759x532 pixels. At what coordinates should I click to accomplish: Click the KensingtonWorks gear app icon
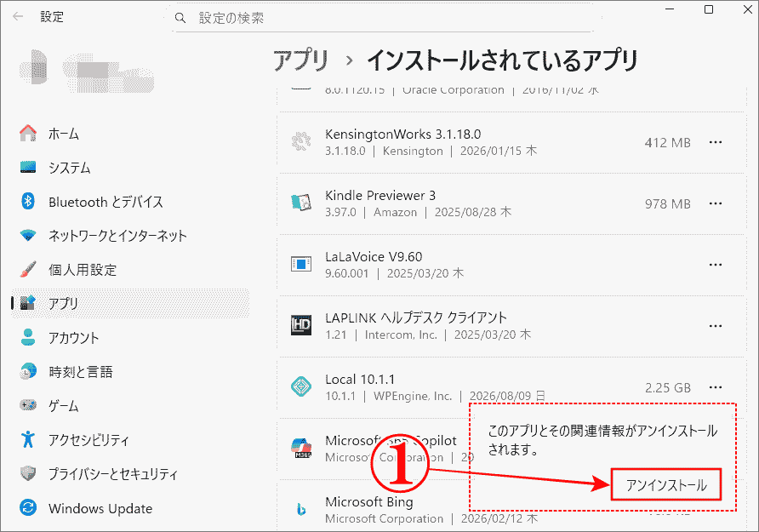tap(301, 142)
